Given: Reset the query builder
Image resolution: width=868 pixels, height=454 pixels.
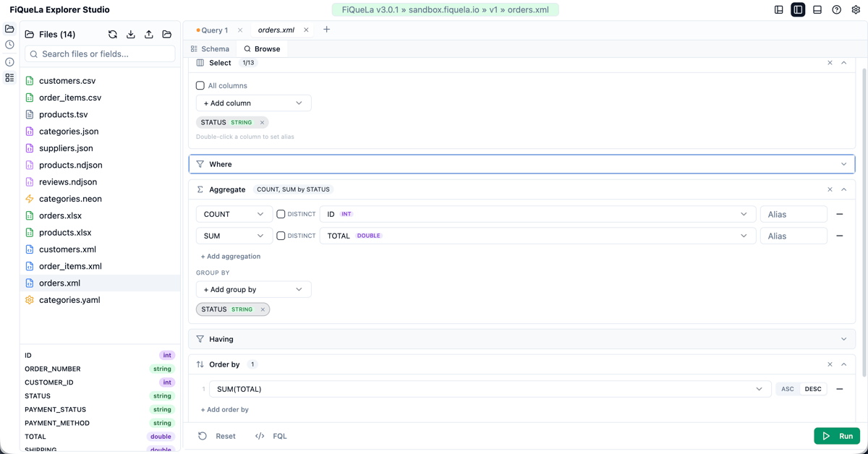Looking at the screenshot, I should [217, 436].
